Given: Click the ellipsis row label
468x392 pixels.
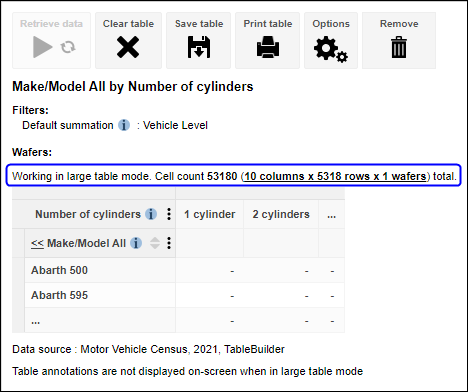Looking at the screenshot, I should pyautogui.click(x=36, y=321).
